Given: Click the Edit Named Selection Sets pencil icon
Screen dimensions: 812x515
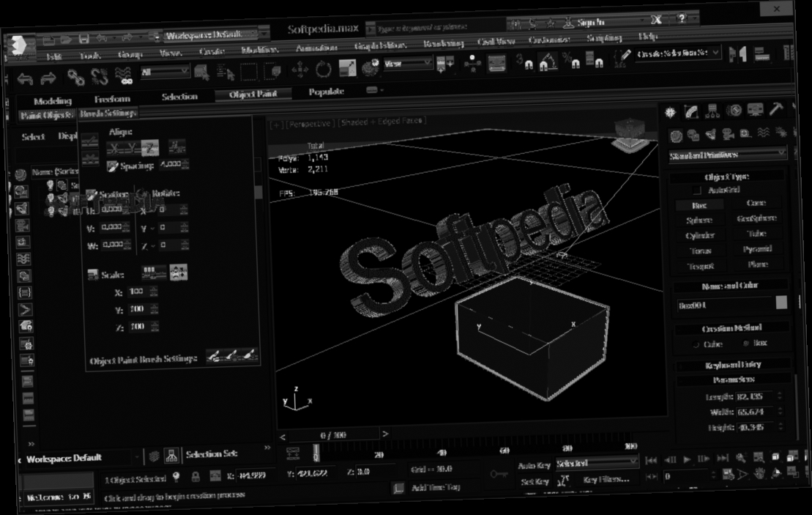Looking at the screenshot, I should (622, 58).
